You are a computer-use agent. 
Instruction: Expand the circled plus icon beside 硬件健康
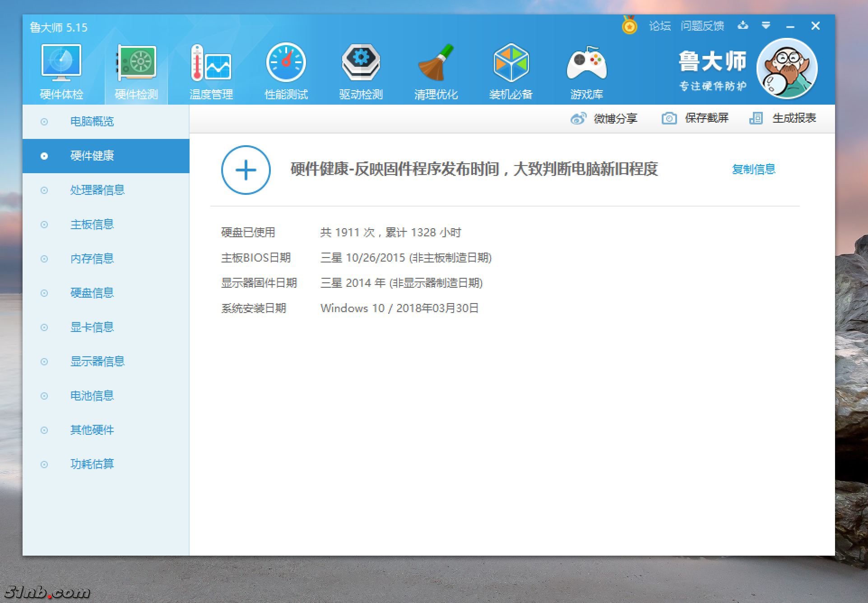246,170
